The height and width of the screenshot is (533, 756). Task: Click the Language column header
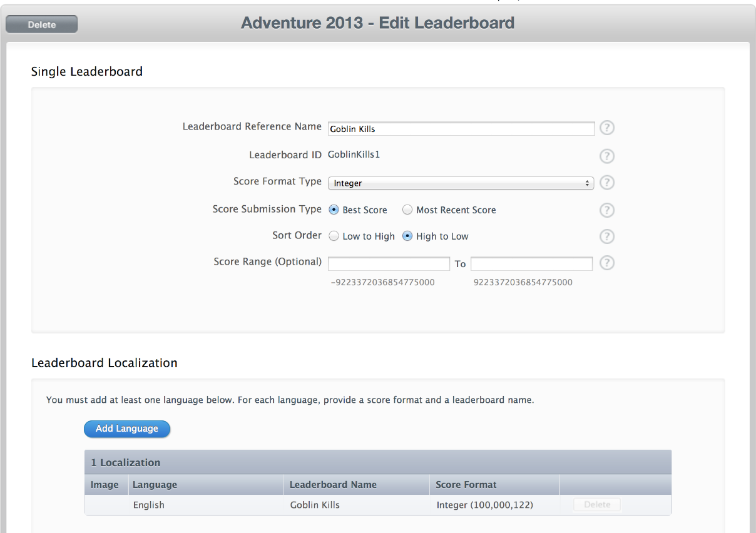[155, 485]
